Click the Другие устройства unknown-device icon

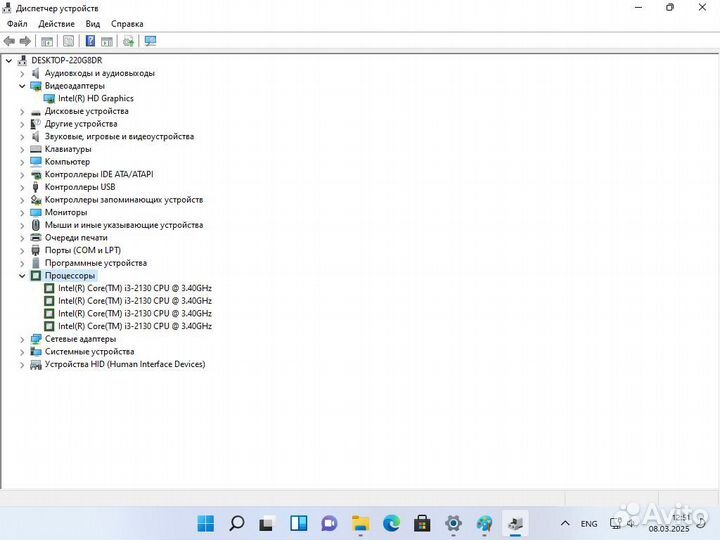pos(36,124)
